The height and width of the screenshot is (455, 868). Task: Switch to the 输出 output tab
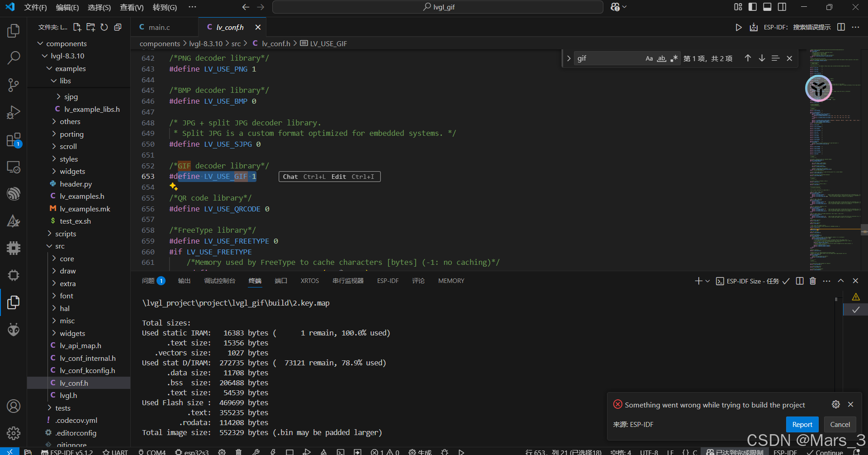click(x=184, y=281)
